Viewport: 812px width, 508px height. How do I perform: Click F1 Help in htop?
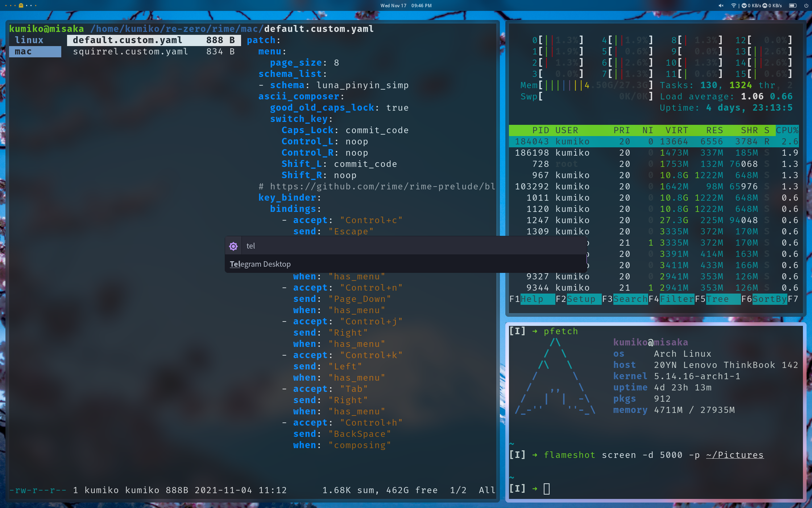(x=532, y=299)
